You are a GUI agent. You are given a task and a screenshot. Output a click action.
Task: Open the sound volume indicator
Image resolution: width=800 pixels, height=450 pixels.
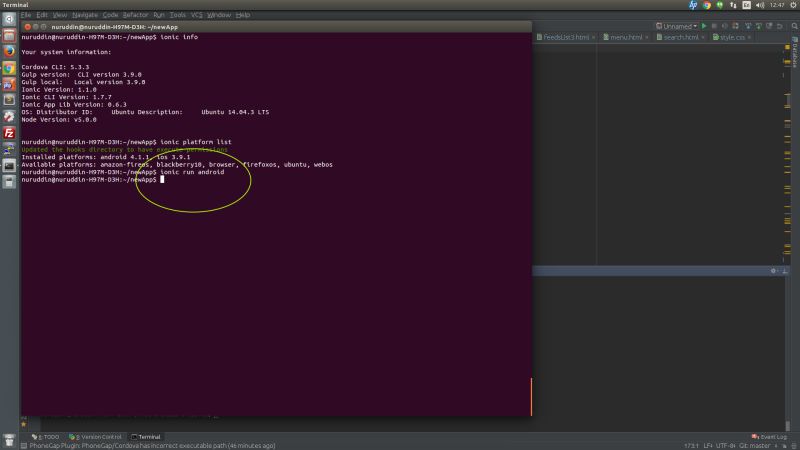(x=760, y=5)
